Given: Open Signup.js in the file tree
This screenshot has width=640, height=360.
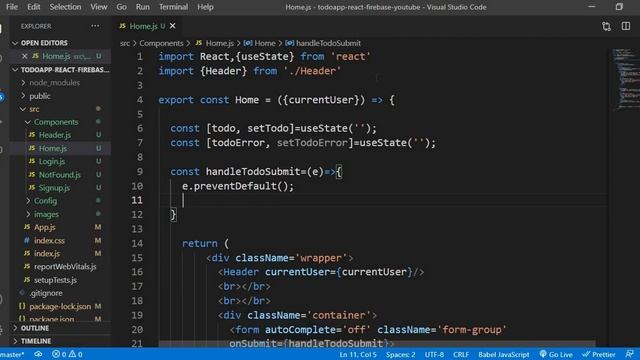Looking at the screenshot, I should [54, 188].
